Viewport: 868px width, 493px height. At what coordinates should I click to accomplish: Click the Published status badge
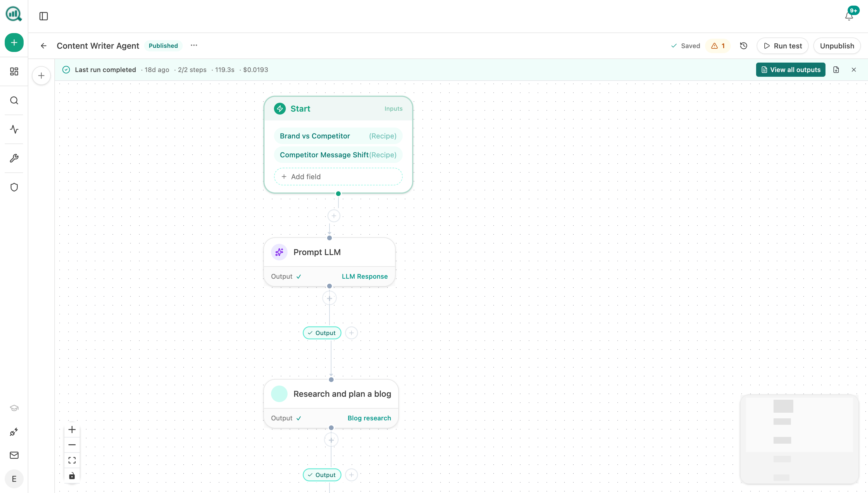[163, 46]
